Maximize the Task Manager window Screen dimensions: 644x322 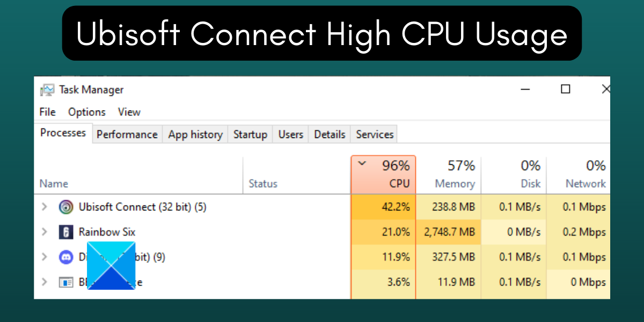[x=565, y=89]
